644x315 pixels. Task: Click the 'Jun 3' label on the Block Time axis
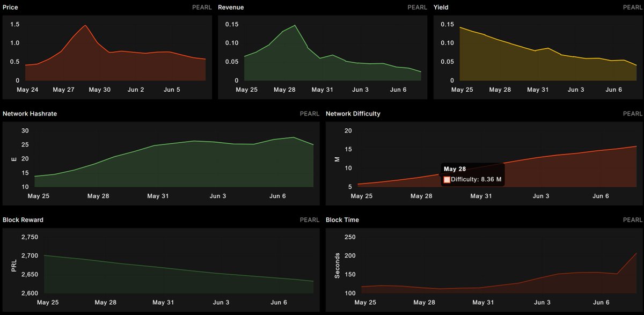(x=541, y=302)
